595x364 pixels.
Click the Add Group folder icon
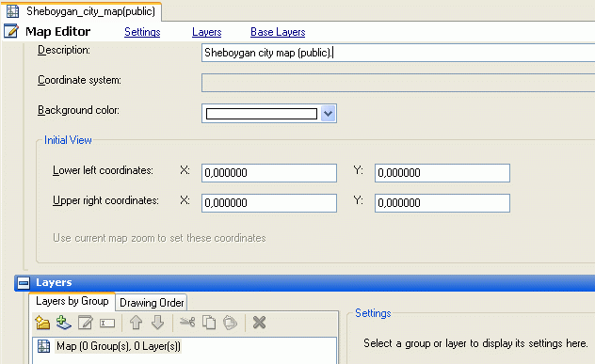[x=42, y=323]
